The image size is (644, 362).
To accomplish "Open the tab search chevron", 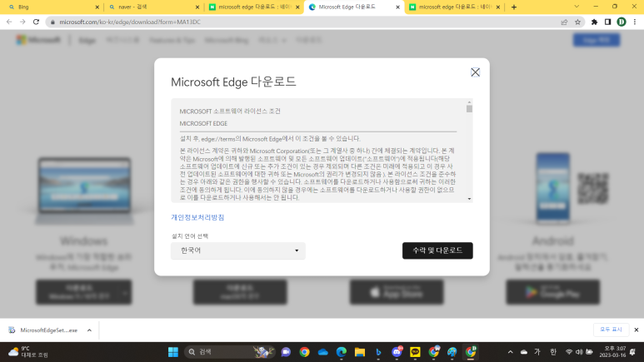I will click(577, 7).
